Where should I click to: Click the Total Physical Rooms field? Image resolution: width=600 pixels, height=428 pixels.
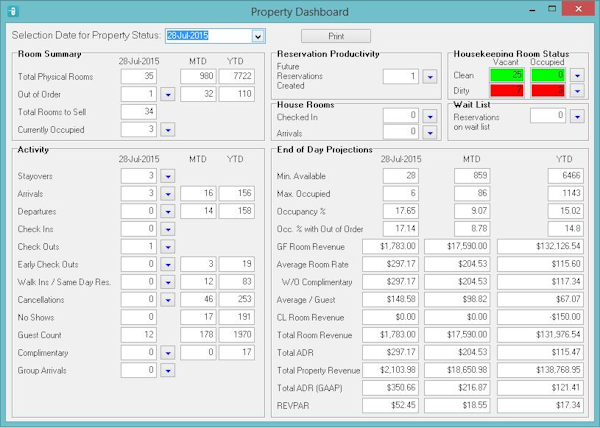pos(139,75)
